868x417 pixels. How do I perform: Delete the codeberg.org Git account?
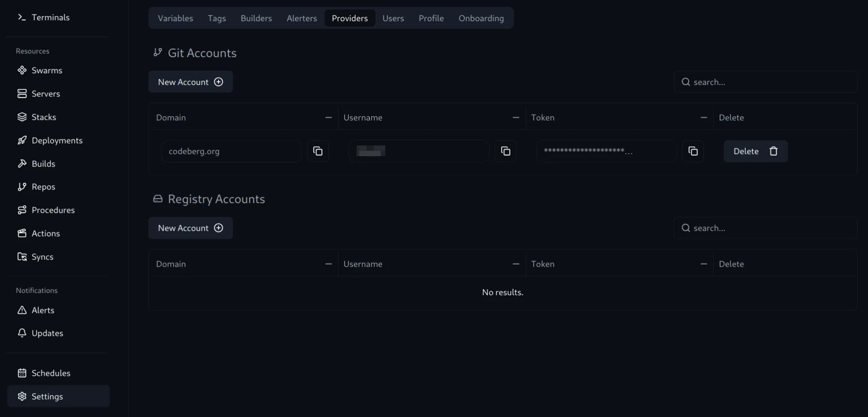(x=756, y=151)
